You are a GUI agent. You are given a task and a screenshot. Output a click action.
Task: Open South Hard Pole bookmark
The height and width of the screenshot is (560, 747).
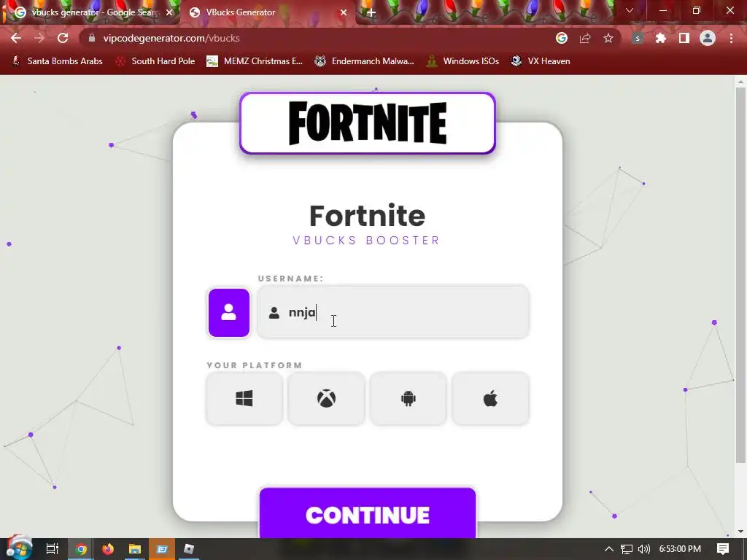(x=155, y=61)
